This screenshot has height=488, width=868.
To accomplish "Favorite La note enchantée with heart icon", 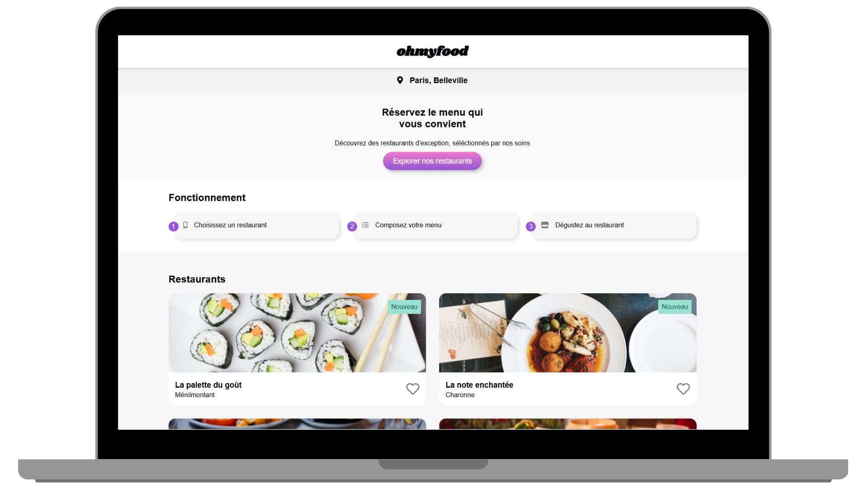I will pos(683,389).
